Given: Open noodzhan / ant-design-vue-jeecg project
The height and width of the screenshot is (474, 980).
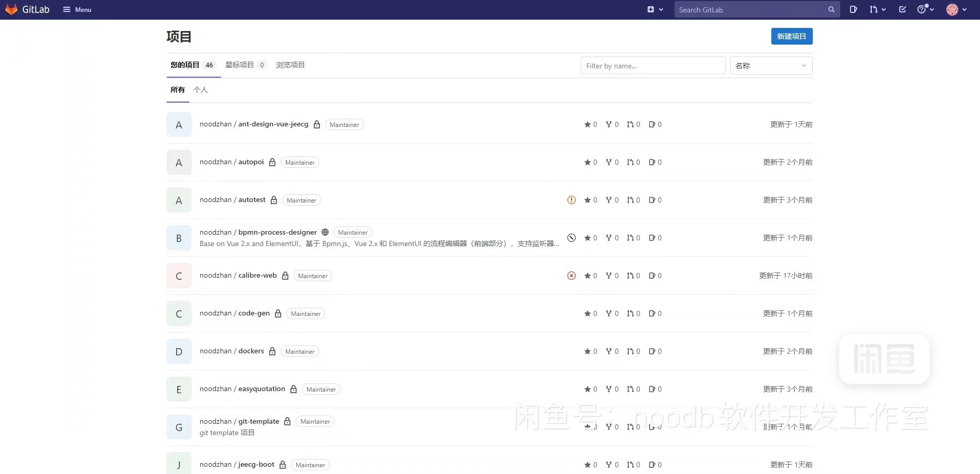Looking at the screenshot, I should pyautogui.click(x=254, y=124).
